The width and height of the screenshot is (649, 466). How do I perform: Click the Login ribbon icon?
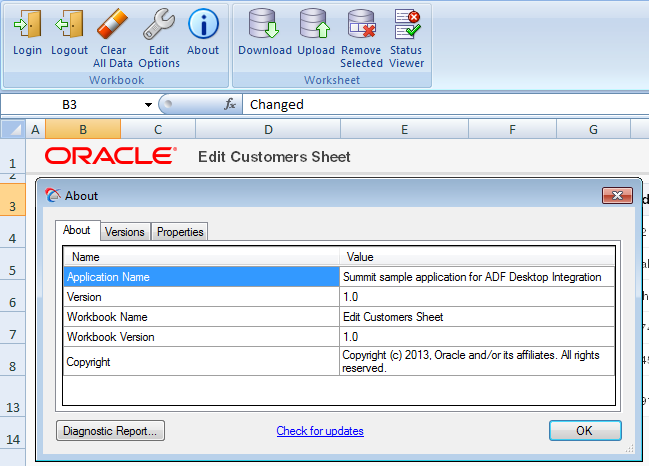click(x=27, y=24)
